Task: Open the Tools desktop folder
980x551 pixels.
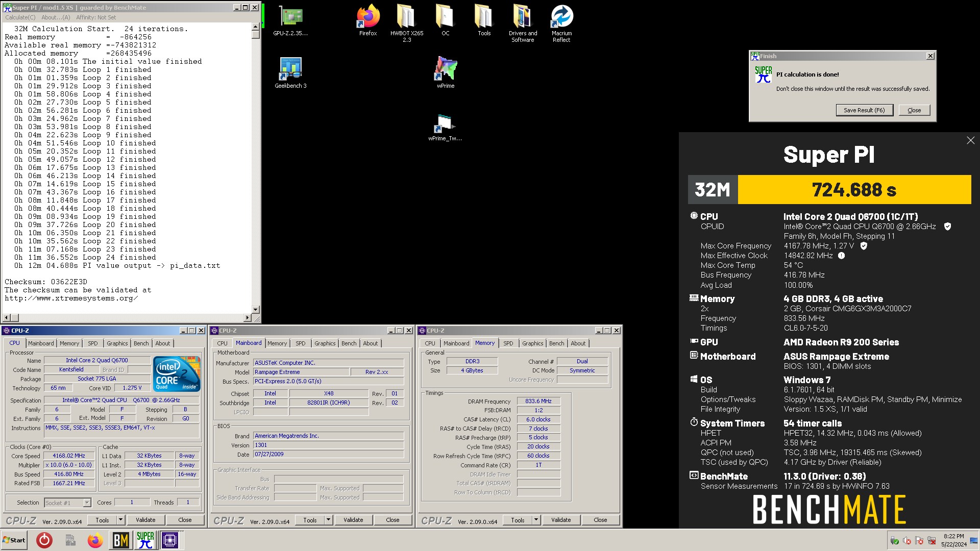Action: click(x=484, y=21)
